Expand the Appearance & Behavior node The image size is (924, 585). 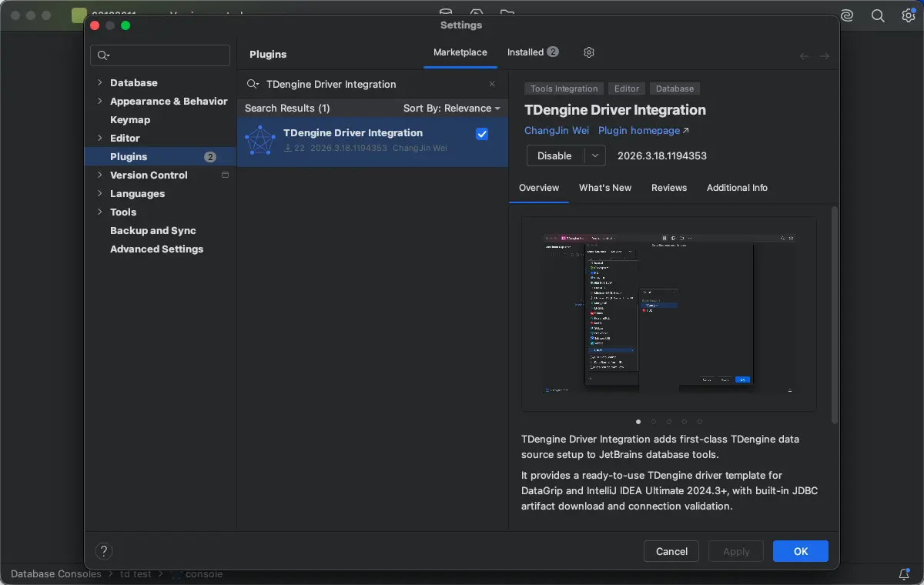99,101
